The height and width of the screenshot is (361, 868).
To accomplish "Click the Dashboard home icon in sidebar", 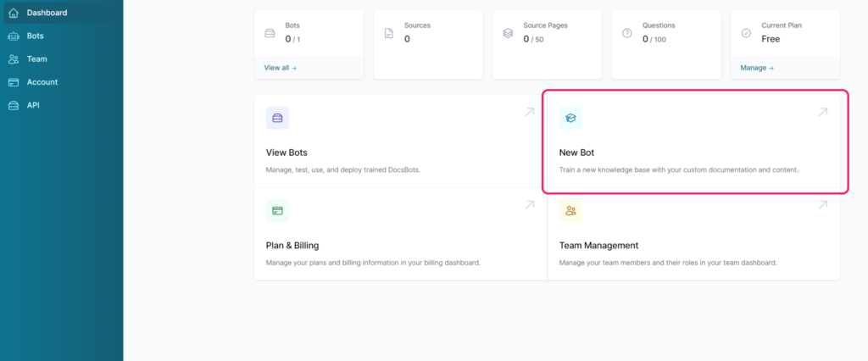I will click(x=14, y=12).
